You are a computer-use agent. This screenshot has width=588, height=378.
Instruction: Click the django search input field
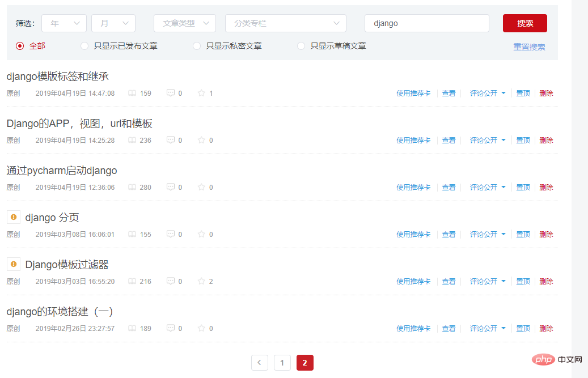427,23
